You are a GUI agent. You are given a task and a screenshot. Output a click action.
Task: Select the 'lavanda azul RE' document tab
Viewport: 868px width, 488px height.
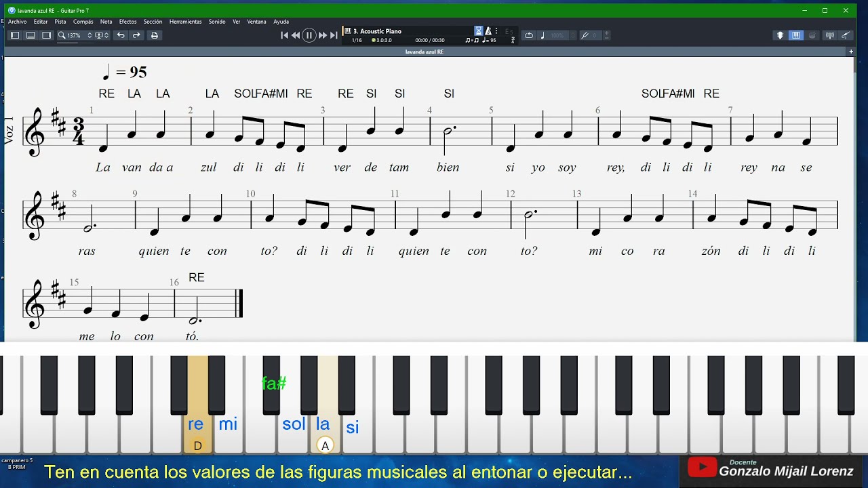pos(425,52)
